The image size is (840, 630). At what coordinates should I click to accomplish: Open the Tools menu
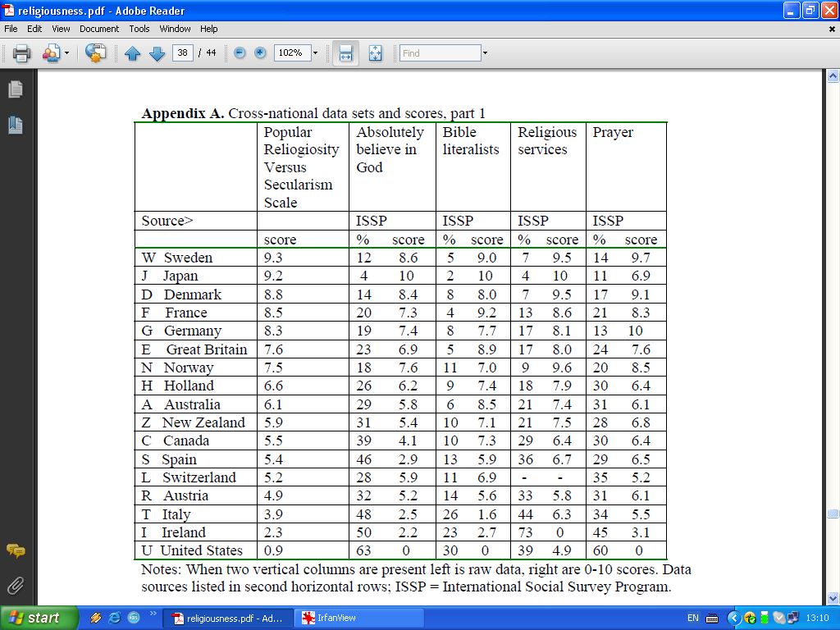[x=139, y=29]
